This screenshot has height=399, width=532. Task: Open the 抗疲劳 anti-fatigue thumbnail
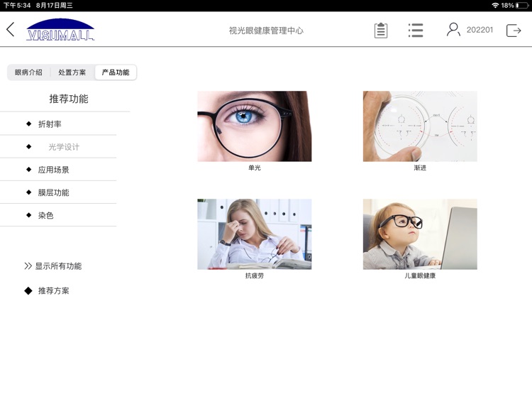click(255, 234)
